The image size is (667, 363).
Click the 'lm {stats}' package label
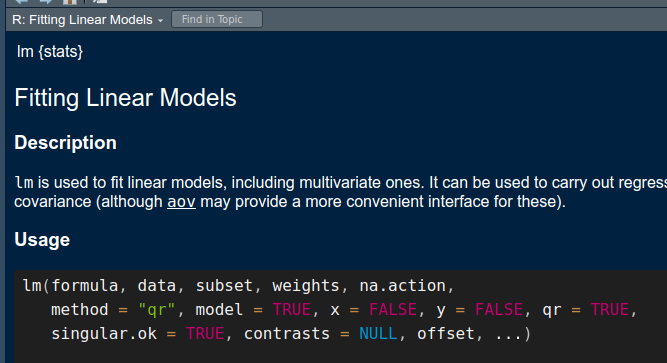pos(50,51)
